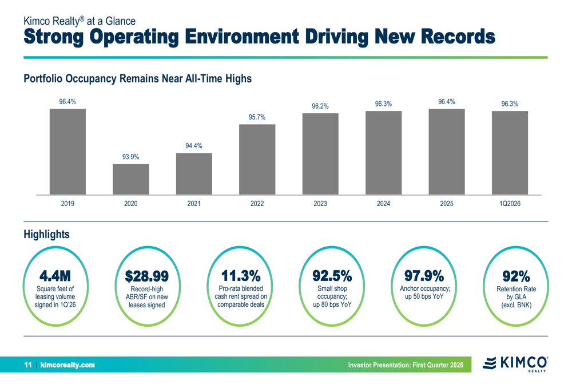Click the 95.7% label above 2022 bar

click(257, 116)
